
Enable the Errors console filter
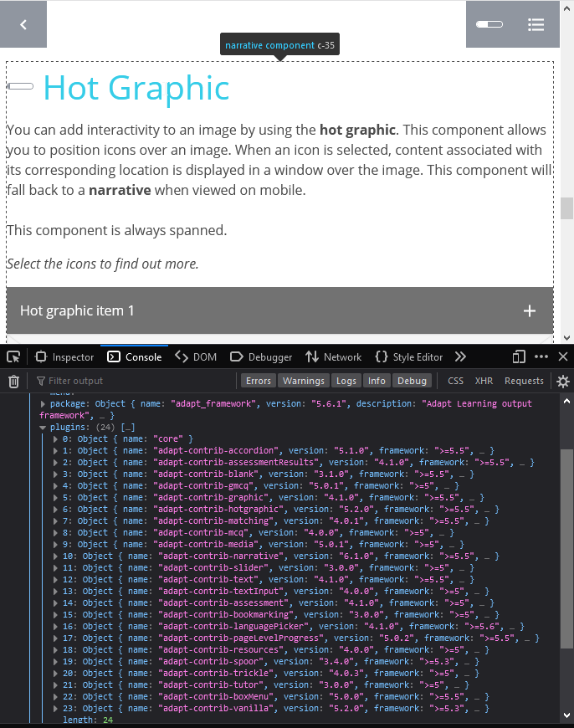coord(259,380)
